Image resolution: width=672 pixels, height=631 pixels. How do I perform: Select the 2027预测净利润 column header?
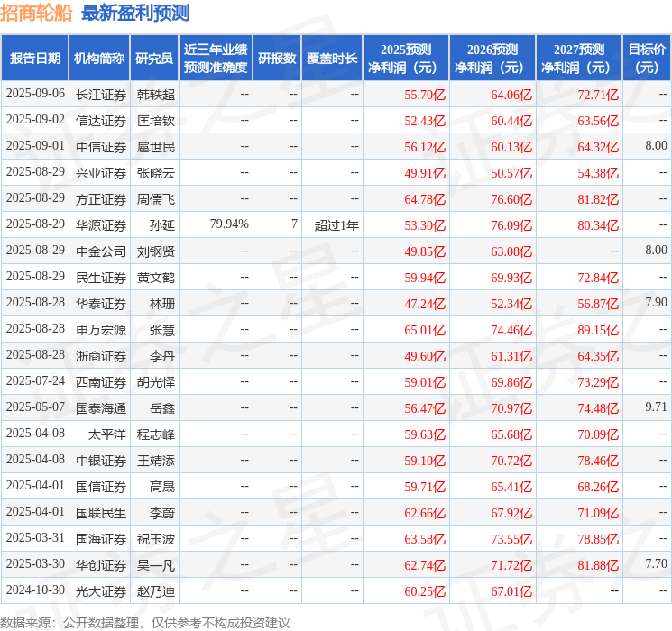tap(579, 59)
